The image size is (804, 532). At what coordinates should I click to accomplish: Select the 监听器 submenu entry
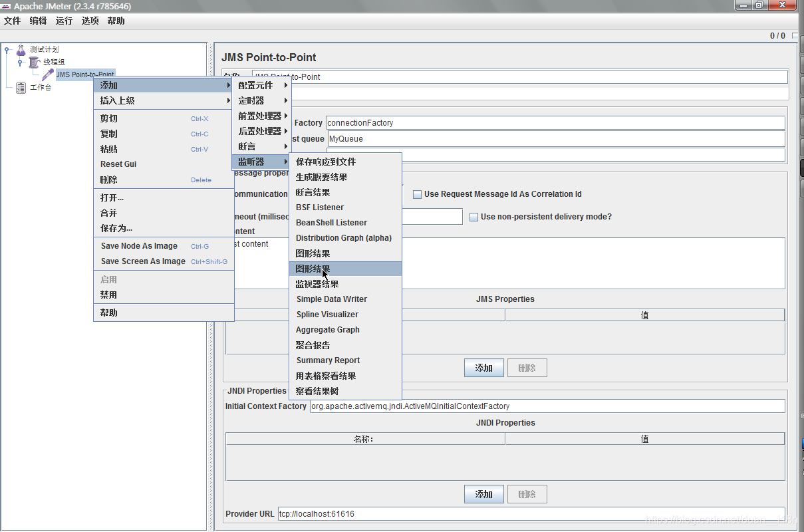point(262,162)
